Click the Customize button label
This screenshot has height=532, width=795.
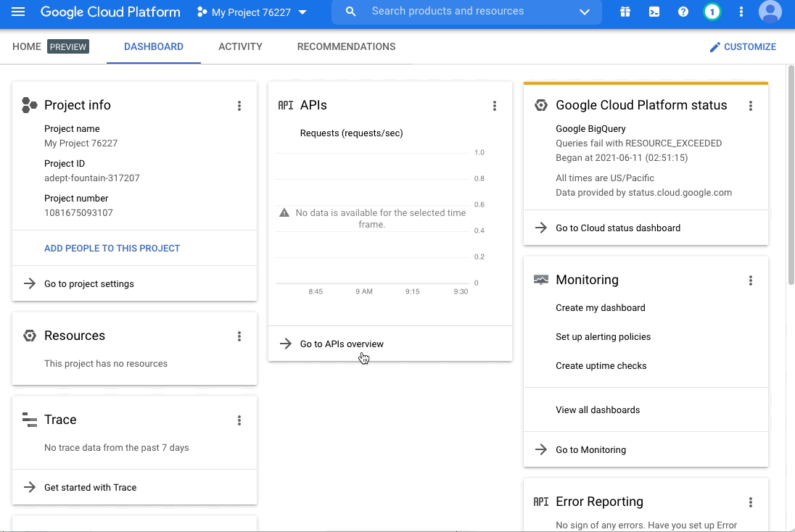[x=750, y=46]
